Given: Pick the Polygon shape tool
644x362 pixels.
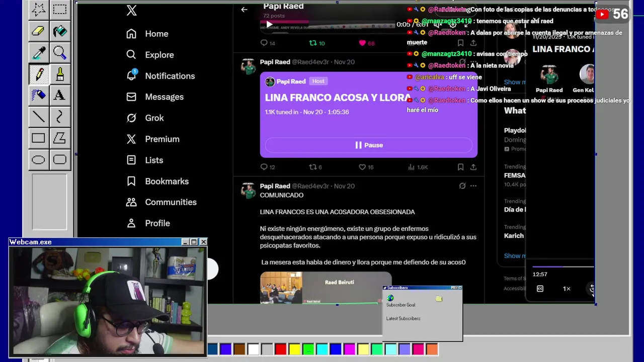Looking at the screenshot, I should (60, 138).
